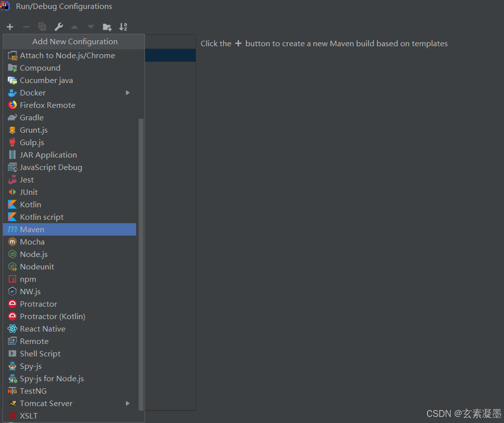Select the highlighted Maven entry
The height and width of the screenshot is (423, 504).
70,229
